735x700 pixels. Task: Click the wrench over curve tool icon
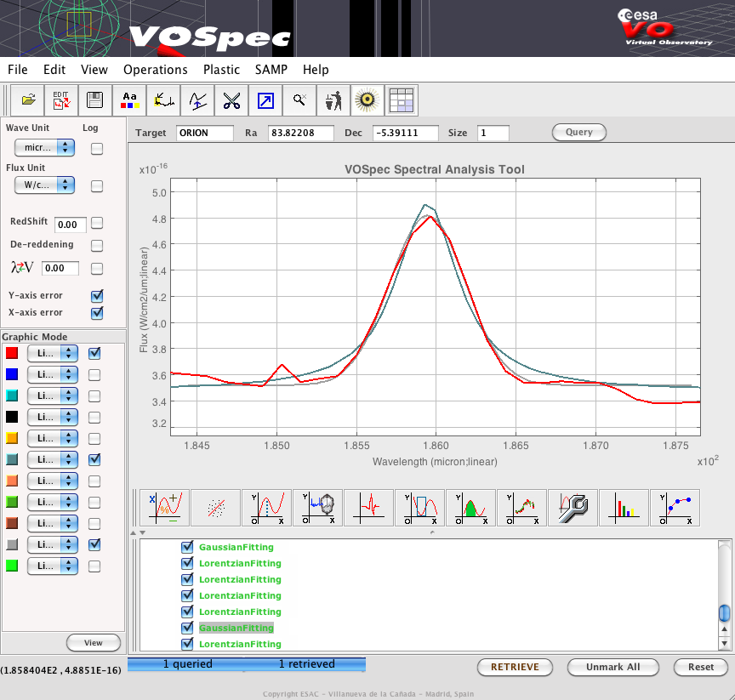click(573, 508)
